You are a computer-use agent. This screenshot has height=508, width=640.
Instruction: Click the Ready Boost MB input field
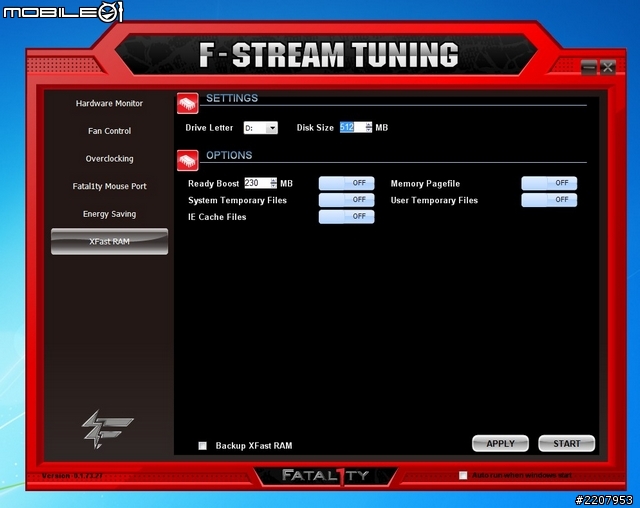[258, 183]
